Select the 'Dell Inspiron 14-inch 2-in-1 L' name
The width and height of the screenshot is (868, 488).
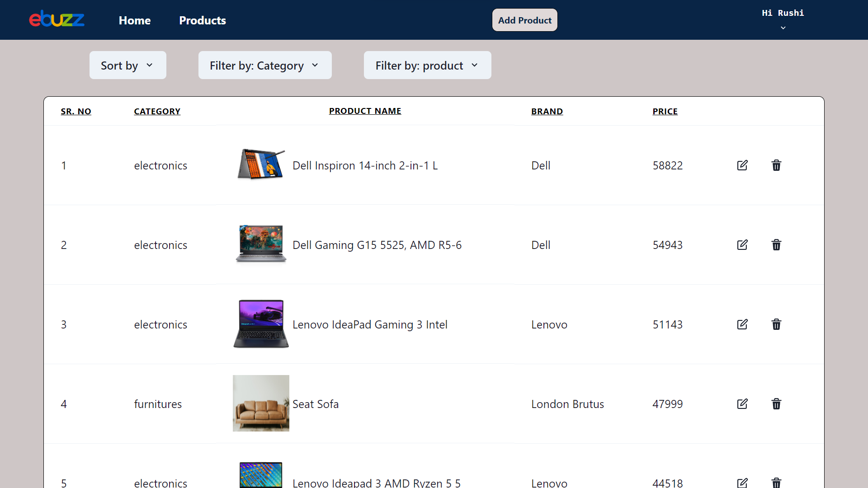tap(365, 165)
